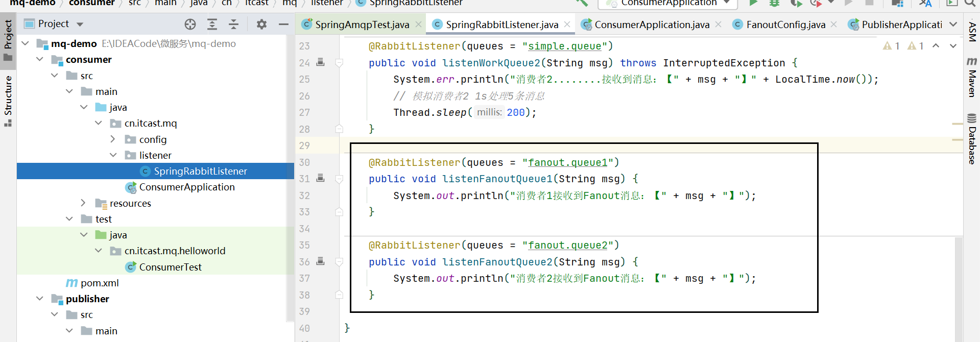The image size is (980, 342).
Task: Open the Maven tool window
Action: (972, 77)
